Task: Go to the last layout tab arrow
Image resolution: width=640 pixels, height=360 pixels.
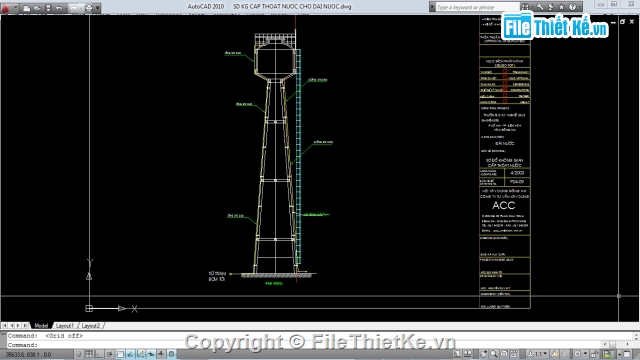Action: (25, 326)
